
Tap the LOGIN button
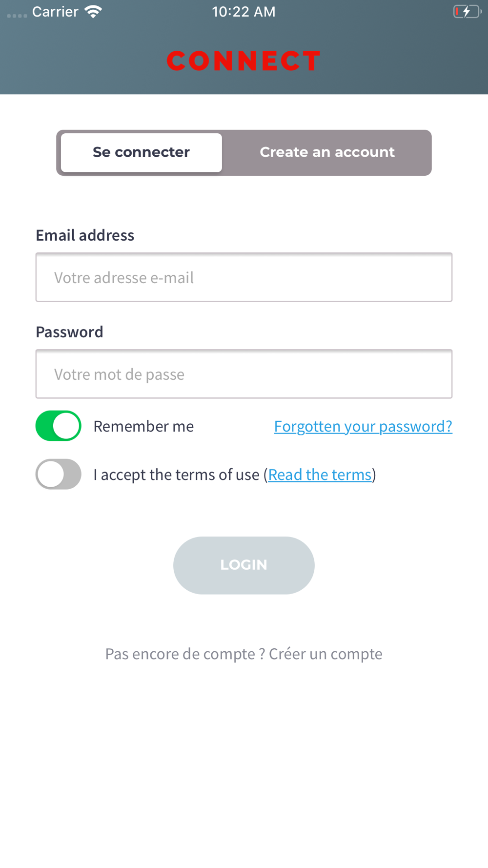[244, 565]
